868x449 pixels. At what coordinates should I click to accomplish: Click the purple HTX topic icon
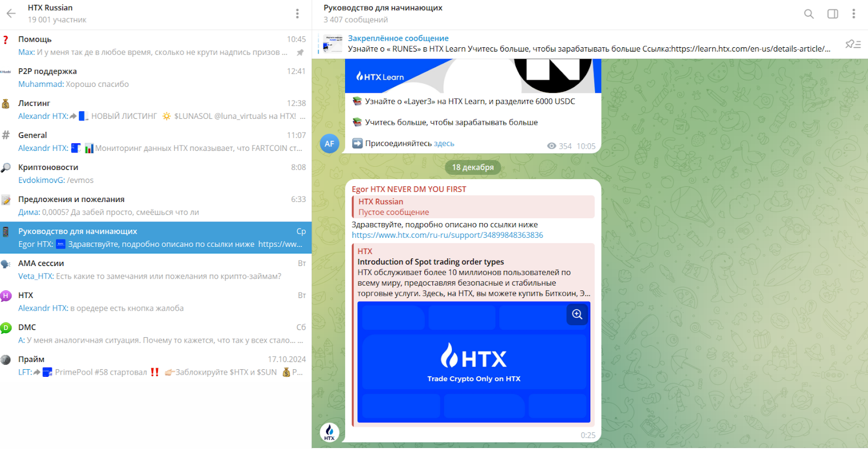tap(5, 295)
